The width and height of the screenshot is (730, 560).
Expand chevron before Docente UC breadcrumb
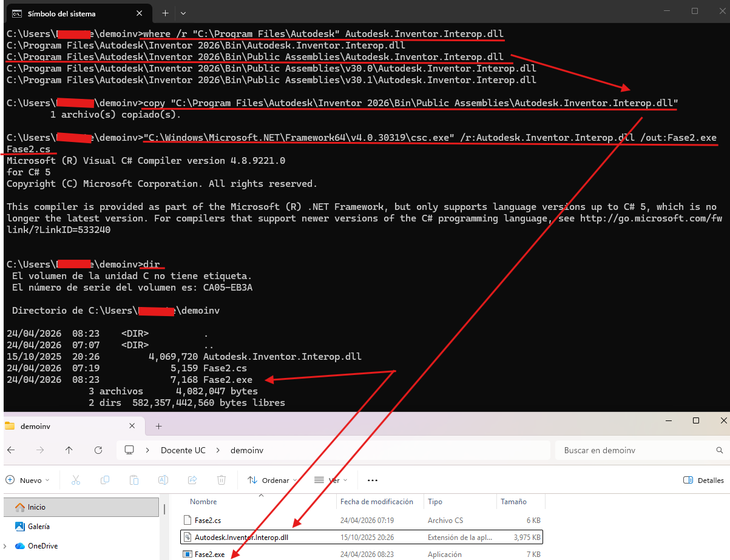147,450
